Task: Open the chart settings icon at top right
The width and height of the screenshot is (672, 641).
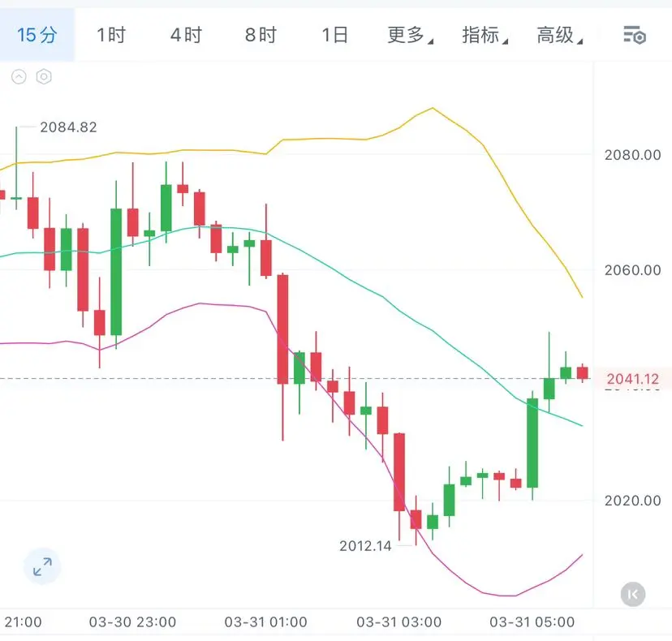Action: (634, 35)
